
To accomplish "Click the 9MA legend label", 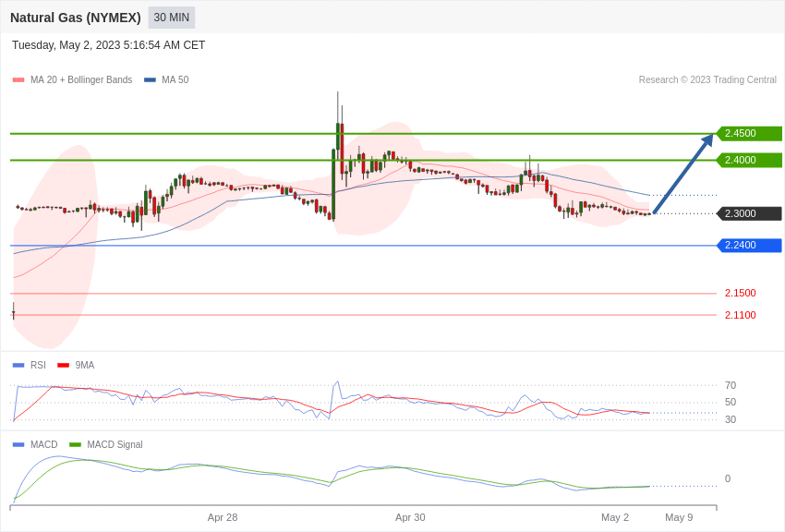I will click(x=85, y=366).
